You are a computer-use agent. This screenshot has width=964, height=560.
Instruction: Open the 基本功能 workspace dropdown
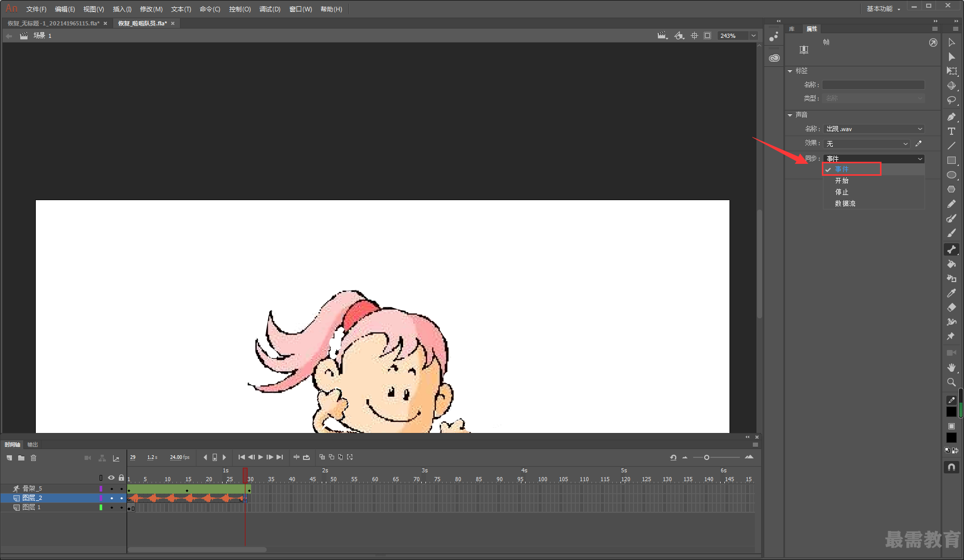[884, 9]
